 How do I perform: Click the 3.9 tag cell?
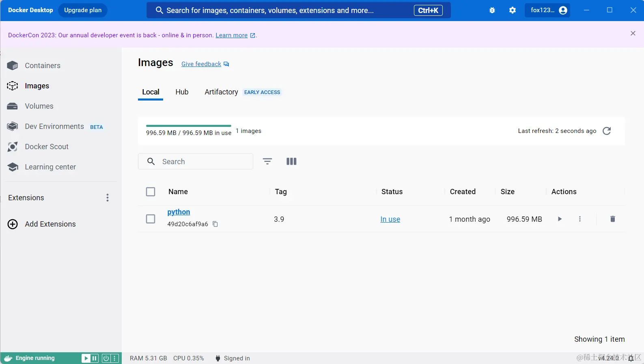(279, 219)
